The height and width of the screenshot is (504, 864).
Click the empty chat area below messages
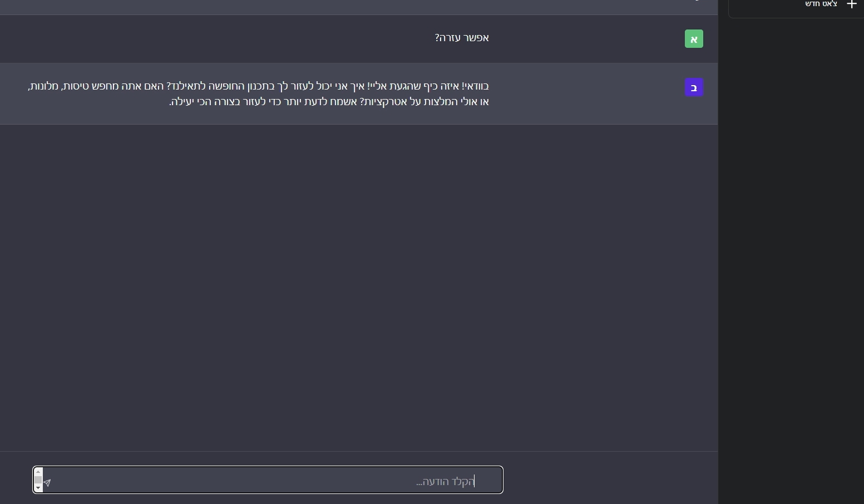click(x=359, y=286)
